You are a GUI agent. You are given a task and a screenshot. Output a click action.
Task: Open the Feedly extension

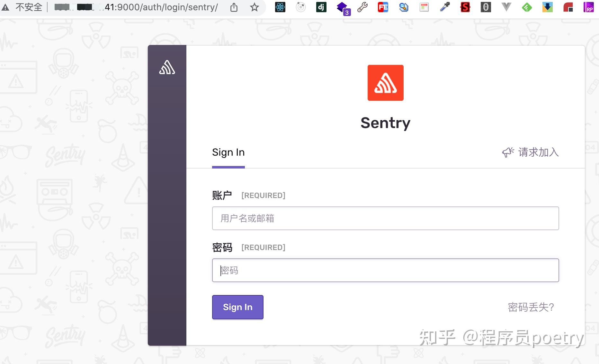click(x=527, y=7)
